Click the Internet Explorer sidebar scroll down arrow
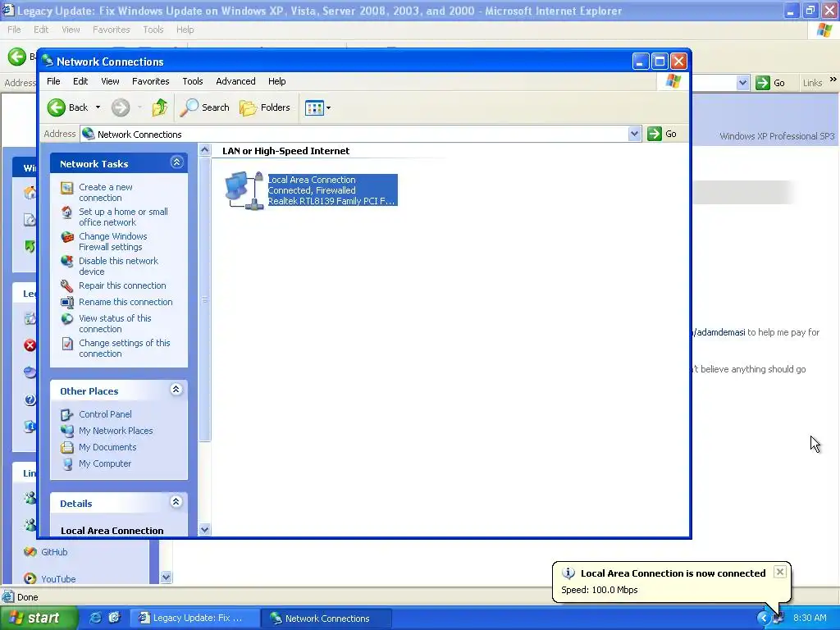840x630 pixels. pyautogui.click(x=166, y=577)
